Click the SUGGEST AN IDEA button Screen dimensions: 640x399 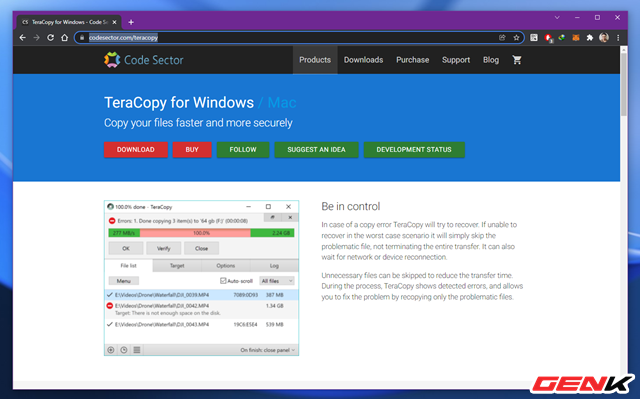(316, 149)
